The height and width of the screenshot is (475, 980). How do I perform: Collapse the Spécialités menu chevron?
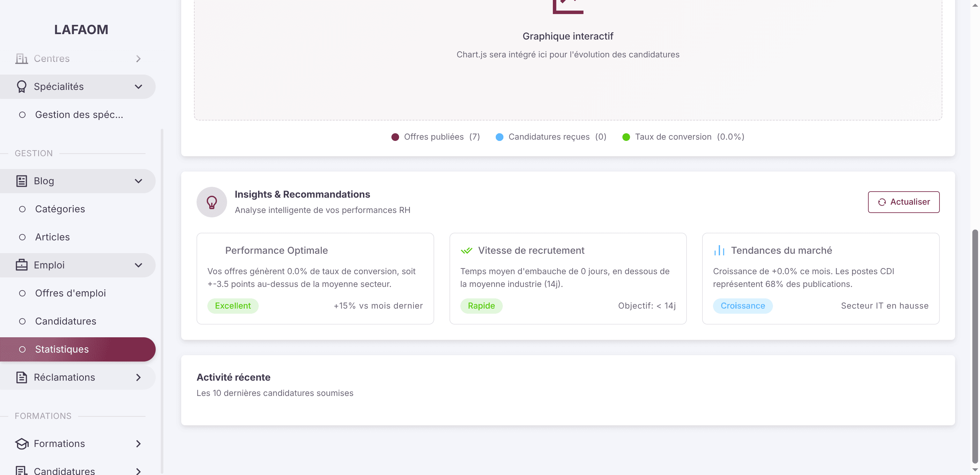[138, 87]
